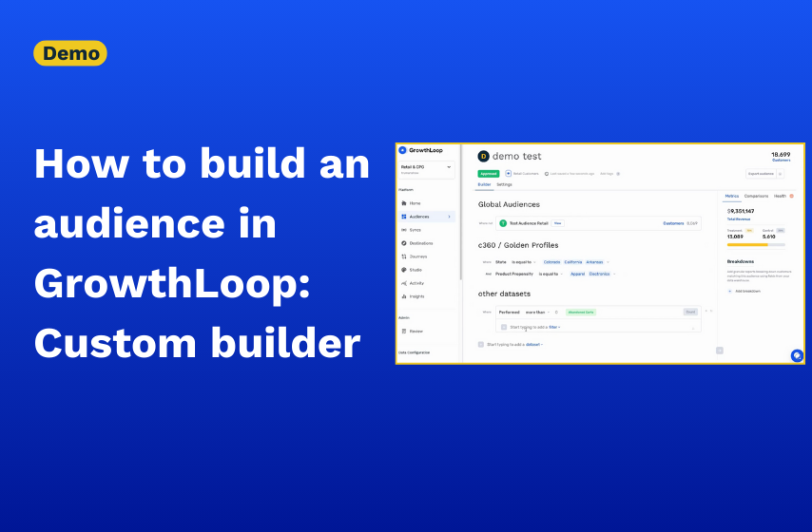The image size is (812, 532).
Task: Switch to the Builder tab
Action: tap(484, 184)
